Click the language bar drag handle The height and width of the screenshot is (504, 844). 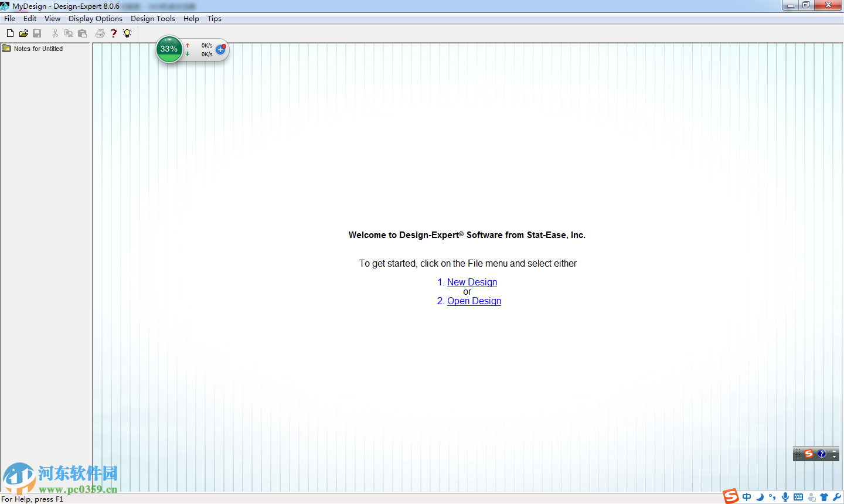click(798, 454)
